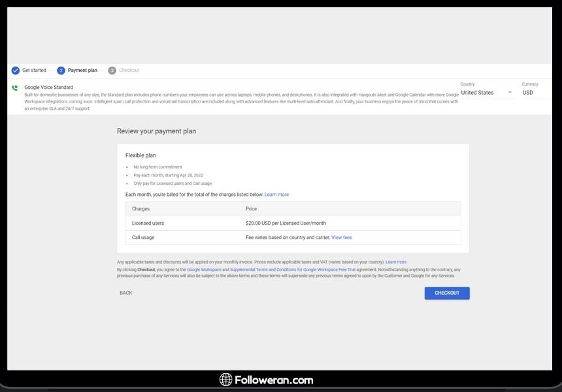562x392 pixels.
Task: Open Learn more link about taxes and VAT
Action: [x=396, y=262]
